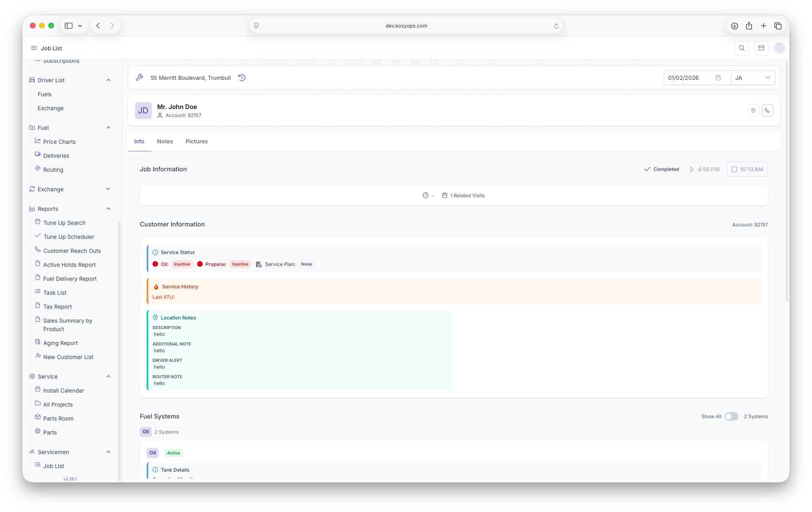Image resolution: width=812 pixels, height=512 pixels.
Task: Collapse the Driver List sidebar section
Action: point(108,80)
